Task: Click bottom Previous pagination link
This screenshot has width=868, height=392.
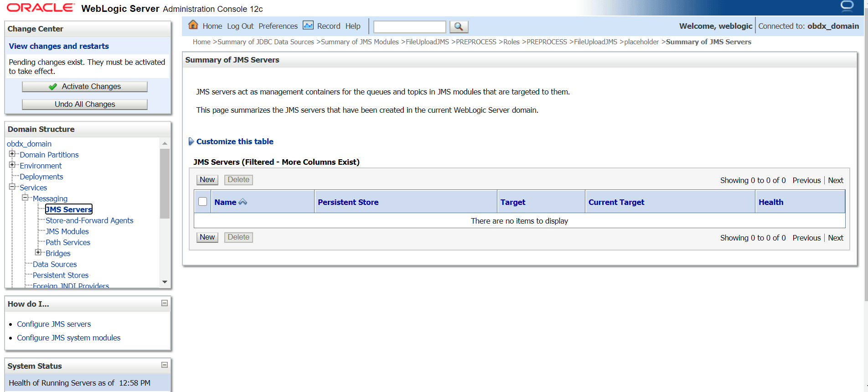Action: coord(806,238)
